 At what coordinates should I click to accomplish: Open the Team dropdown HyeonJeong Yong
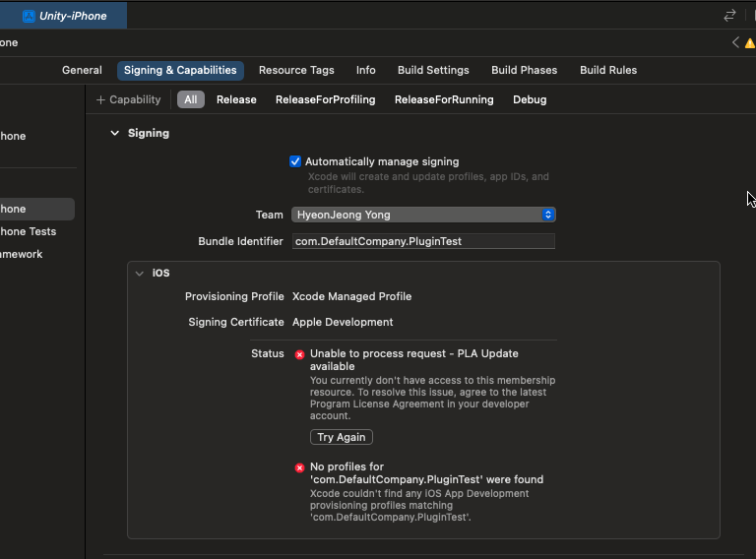click(x=423, y=215)
